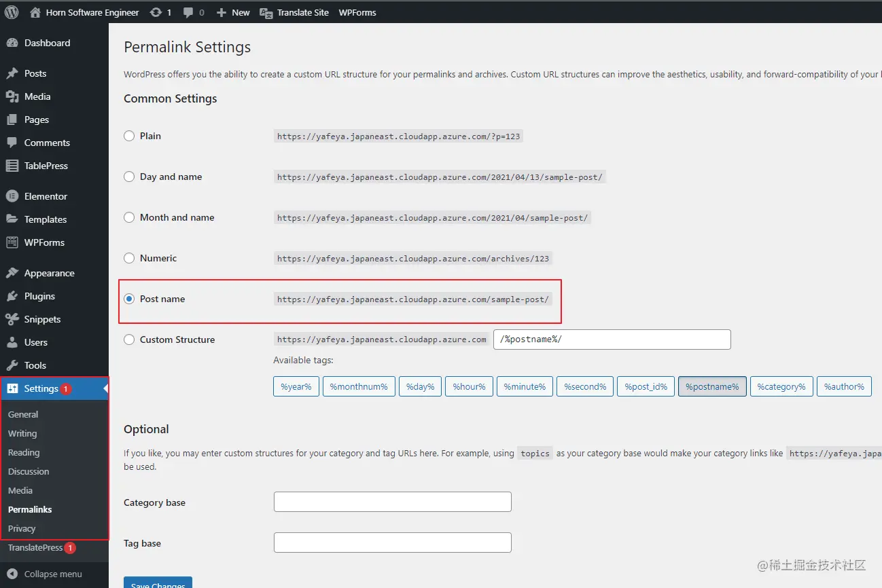Click the custom structure text field
Image resolution: width=882 pixels, height=588 pixels.
click(612, 339)
